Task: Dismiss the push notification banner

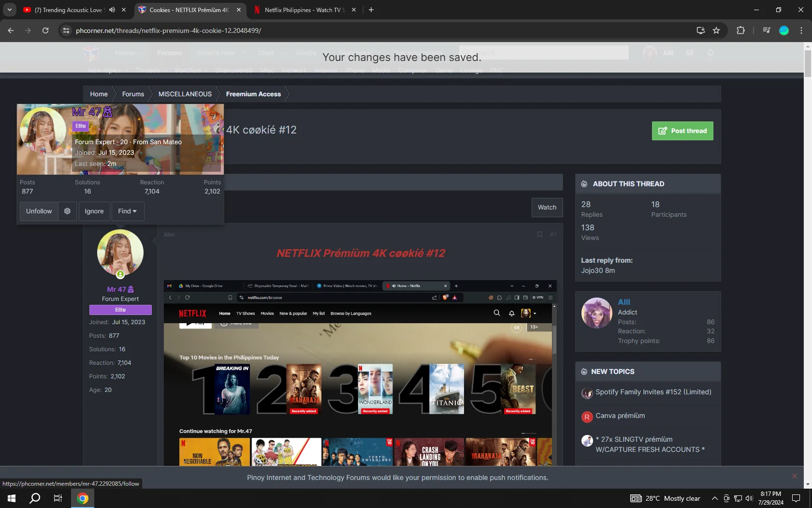Action: click(x=795, y=477)
